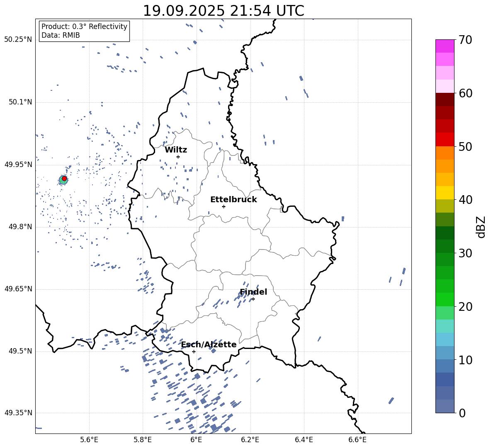
Task: Click the 50.25°N latitude label
Action: (18, 40)
